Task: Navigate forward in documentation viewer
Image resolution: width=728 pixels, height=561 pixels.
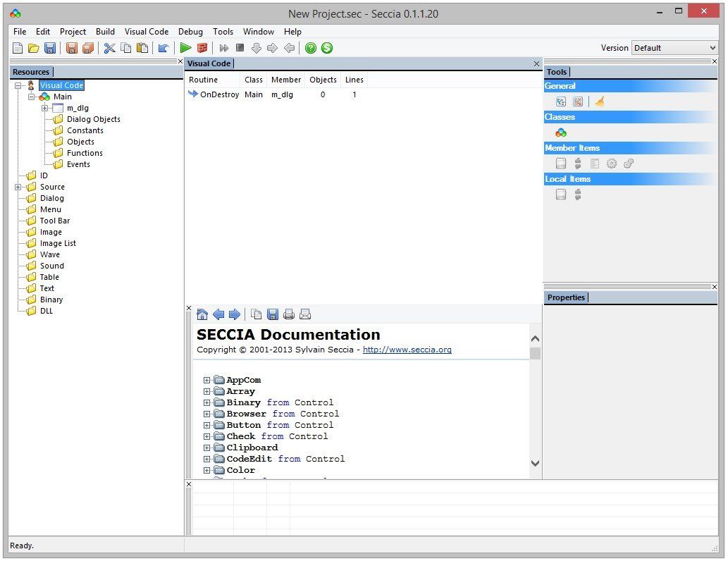Action: pos(235,314)
